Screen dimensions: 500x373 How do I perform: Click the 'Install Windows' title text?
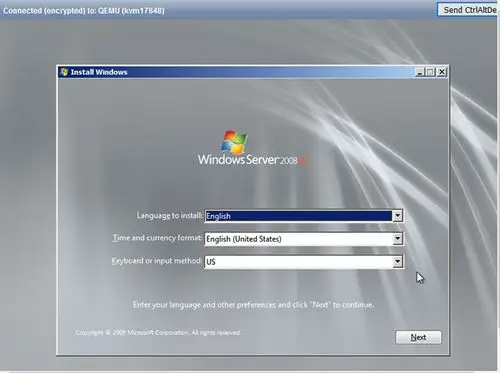(x=99, y=72)
